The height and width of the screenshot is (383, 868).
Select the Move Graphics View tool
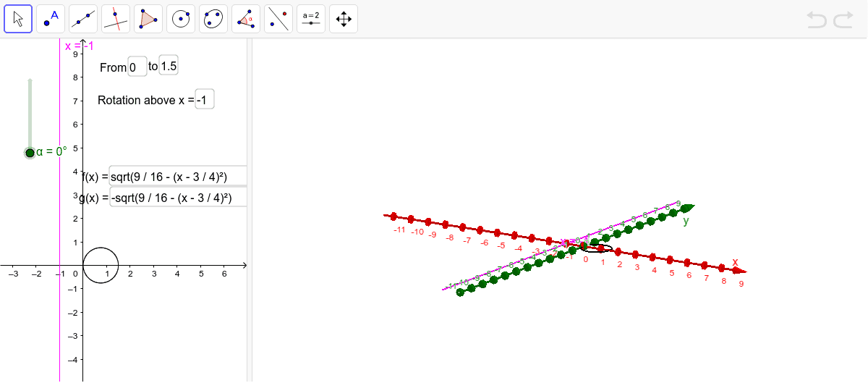tap(344, 19)
